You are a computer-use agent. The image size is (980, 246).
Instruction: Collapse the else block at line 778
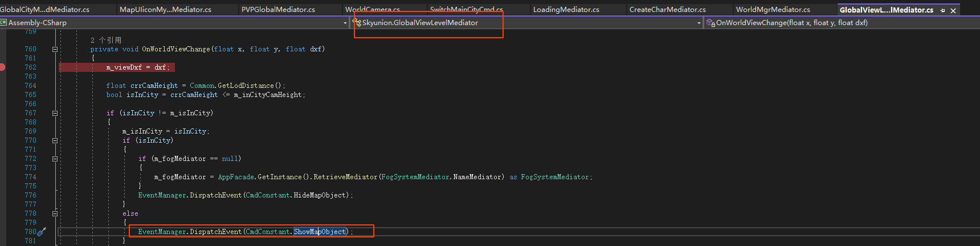click(55, 213)
